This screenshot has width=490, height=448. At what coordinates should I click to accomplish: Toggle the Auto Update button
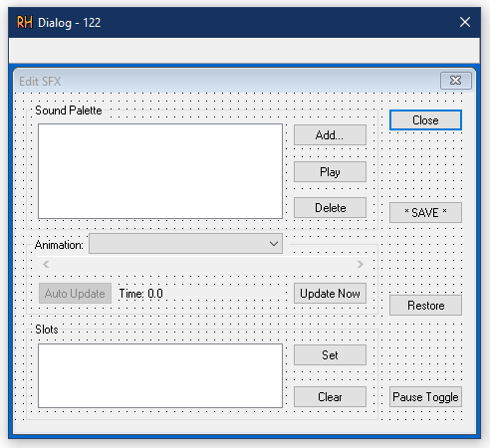tap(75, 294)
